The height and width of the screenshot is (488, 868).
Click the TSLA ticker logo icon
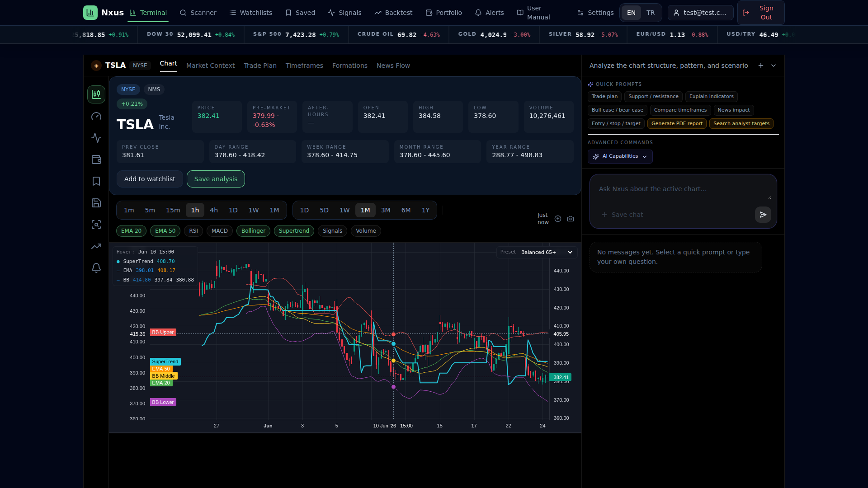(96, 66)
